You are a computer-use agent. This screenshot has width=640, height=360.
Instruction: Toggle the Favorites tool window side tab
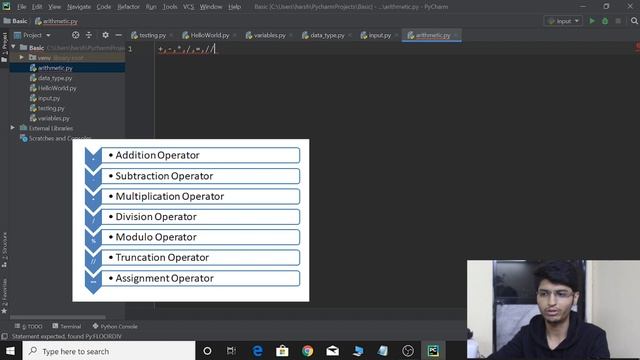pos(4,296)
